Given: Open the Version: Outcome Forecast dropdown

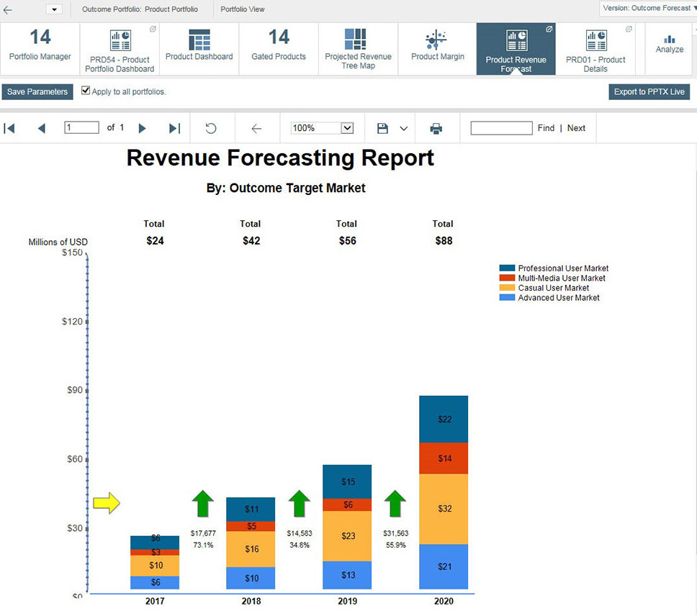Looking at the screenshot, I should click(648, 8).
